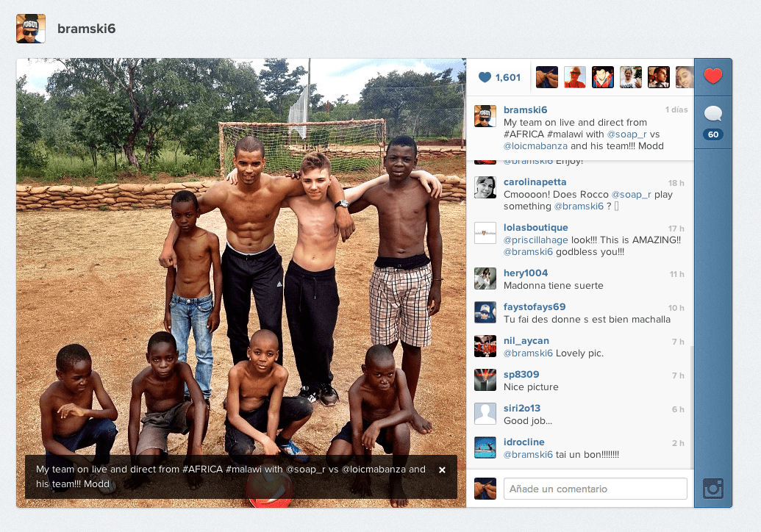The width and height of the screenshot is (761, 532).
Task: Click nil_aycan's profile picture
Action: (x=485, y=346)
